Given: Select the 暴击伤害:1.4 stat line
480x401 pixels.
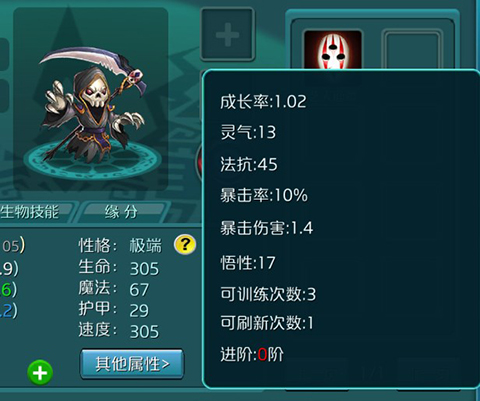Looking at the screenshot, I should pyautogui.click(x=266, y=228).
